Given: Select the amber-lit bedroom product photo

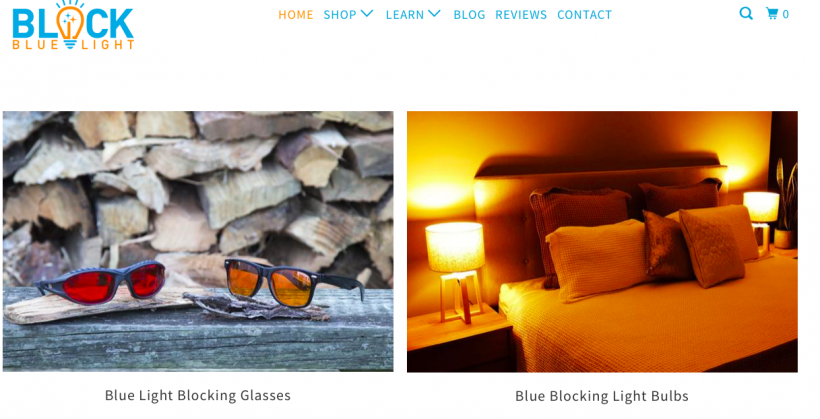Looking at the screenshot, I should (602, 241).
